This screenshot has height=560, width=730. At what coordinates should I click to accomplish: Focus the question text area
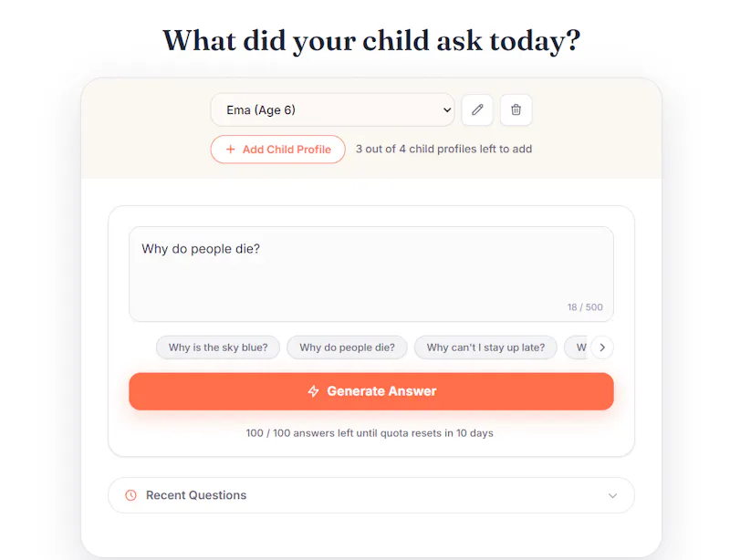pyautogui.click(x=371, y=275)
